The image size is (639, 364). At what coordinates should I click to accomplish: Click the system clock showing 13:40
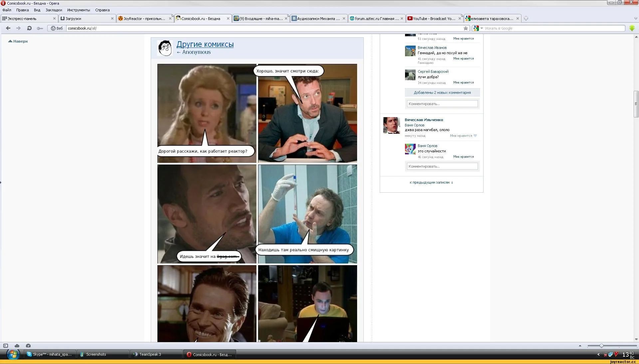click(628, 355)
